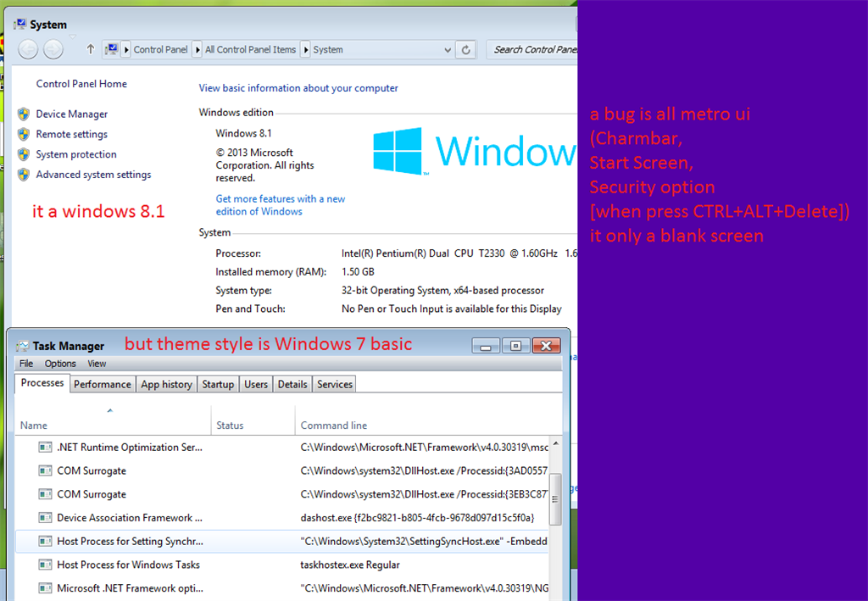
Task: Select the Device Manager shield icon
Action: click(x=24, y=114)
